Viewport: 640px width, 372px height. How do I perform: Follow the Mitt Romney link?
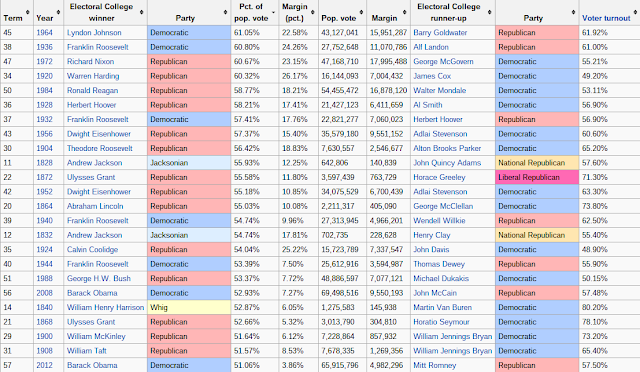(434, 365)
